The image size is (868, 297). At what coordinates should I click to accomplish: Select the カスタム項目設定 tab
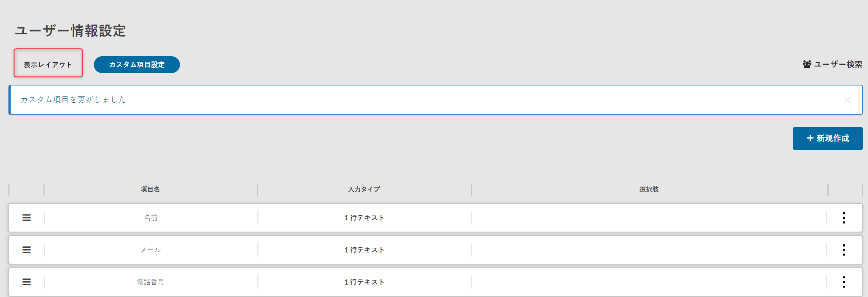pos(137,65)
